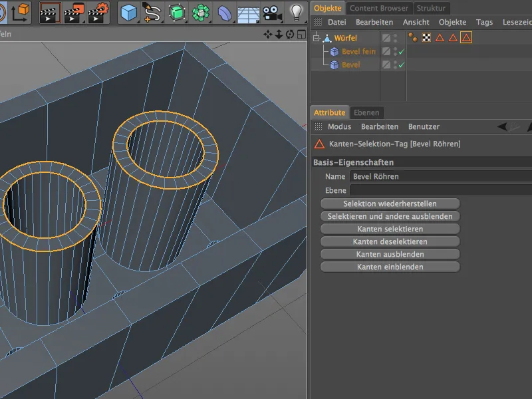532x399 pixels.
Task: Click Kanten deselektieren button
Action: 390,241
